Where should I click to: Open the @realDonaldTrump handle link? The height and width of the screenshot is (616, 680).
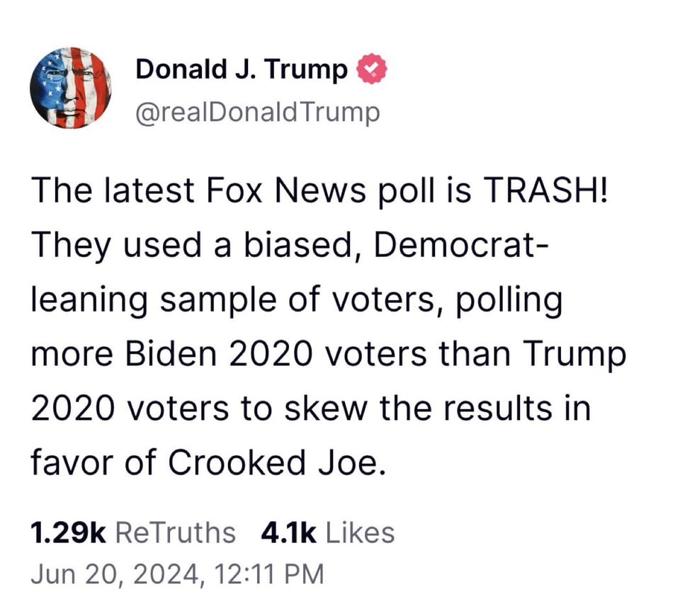tap(256, 112)
